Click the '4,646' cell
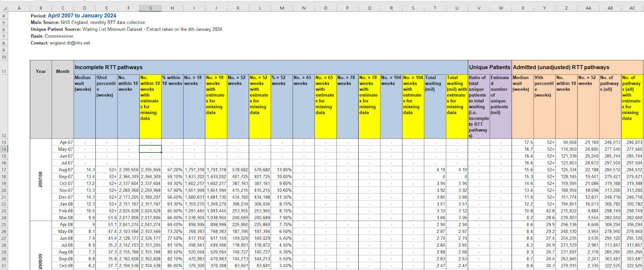 pos(588,224)
